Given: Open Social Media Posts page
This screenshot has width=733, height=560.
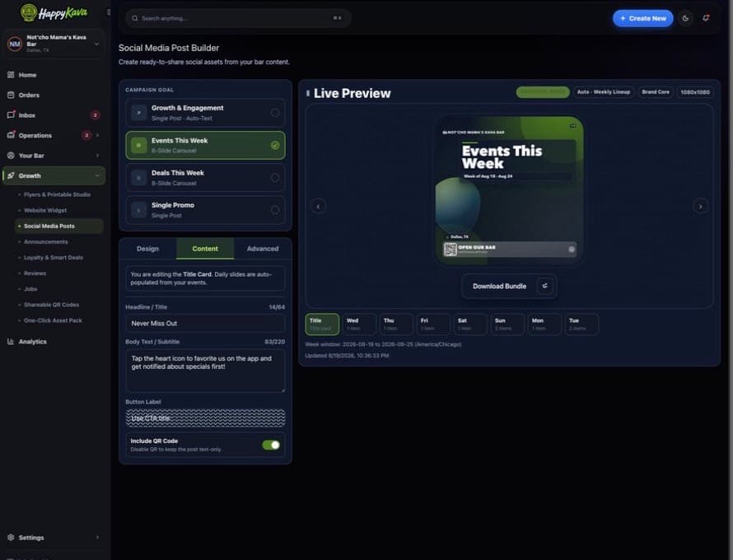Looking at the screenshot, I should [59, 226].
